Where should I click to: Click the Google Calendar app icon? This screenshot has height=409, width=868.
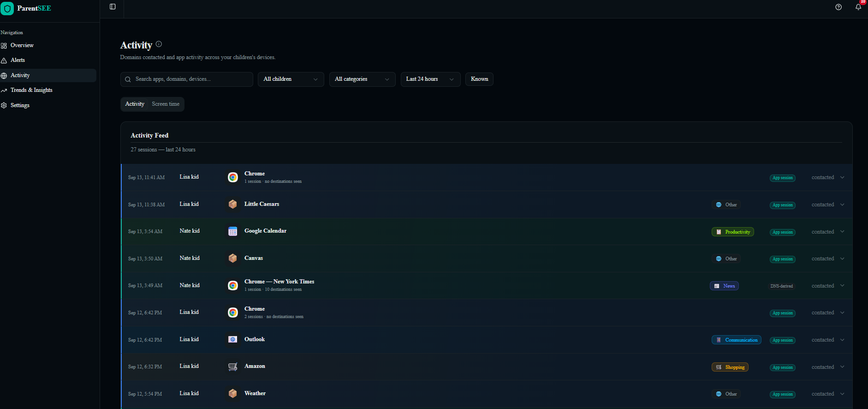pyautogui.click(x=233, y=231)
